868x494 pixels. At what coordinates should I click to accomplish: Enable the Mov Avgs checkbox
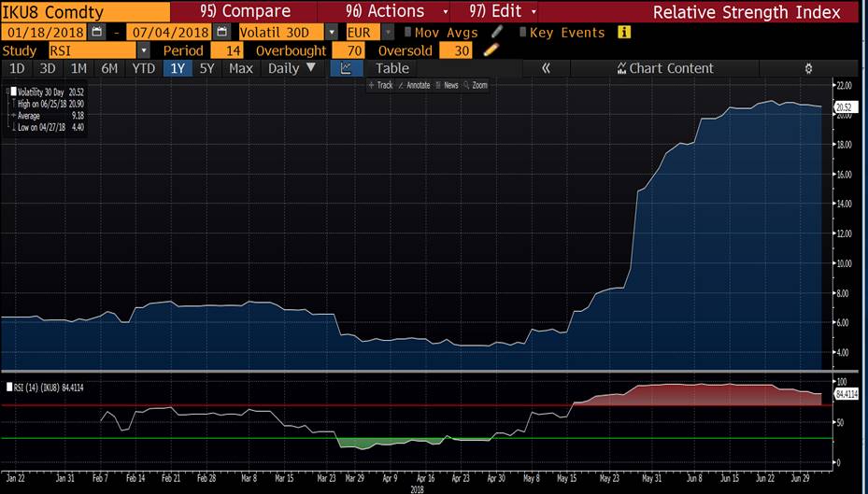click(x=408, y=32)
